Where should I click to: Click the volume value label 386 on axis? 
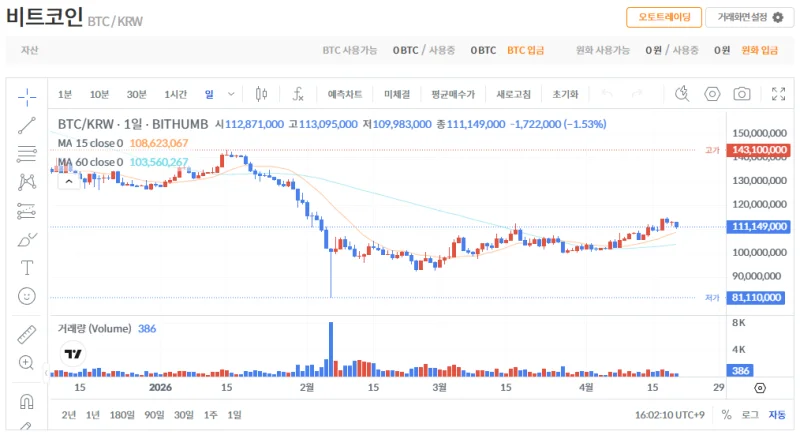(740, 371)
